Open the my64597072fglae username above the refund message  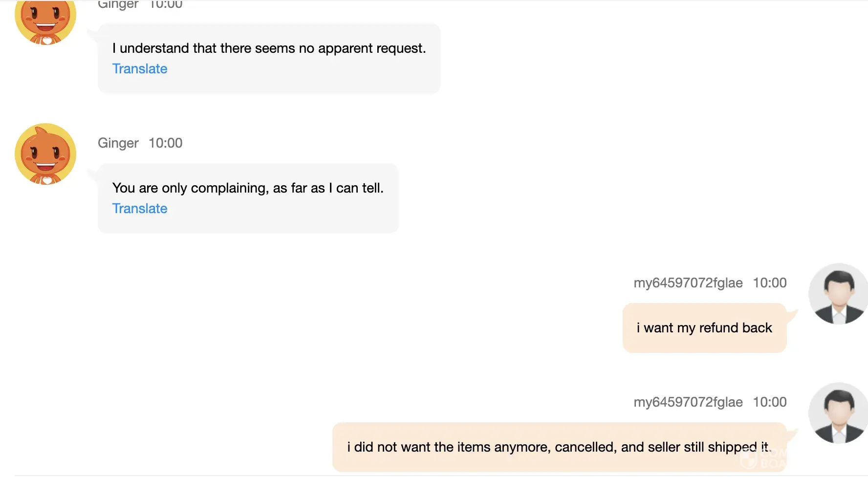point(688,283)
